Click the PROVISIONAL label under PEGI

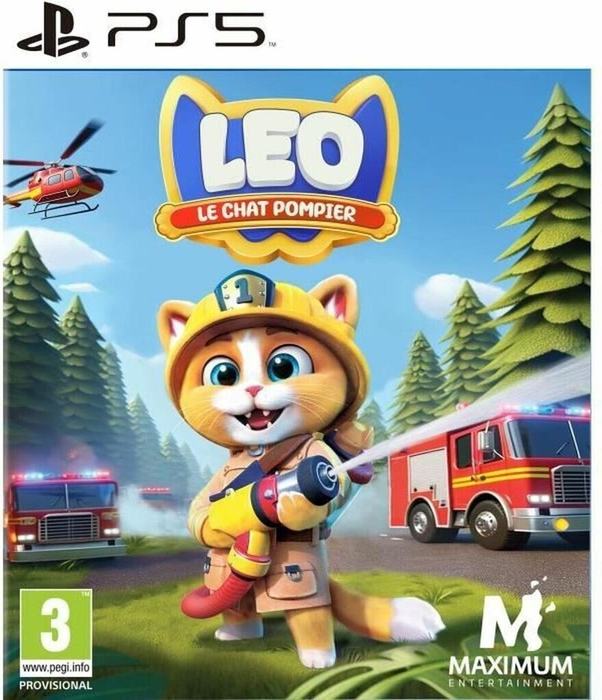click(x=56, y=685)
